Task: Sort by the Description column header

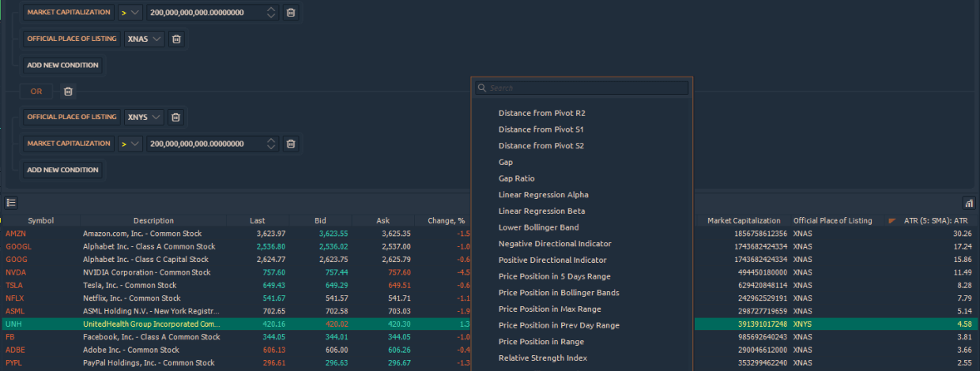Action: pos(153,221)
